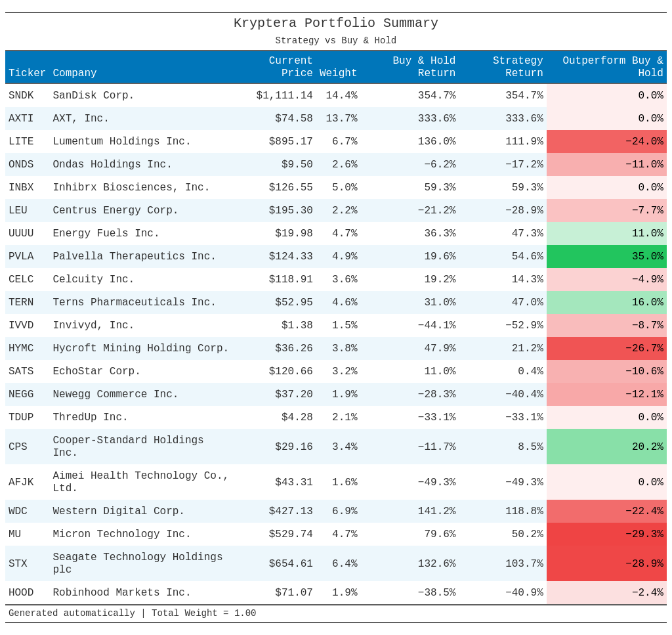This screenshot has width=672, height=635.
Task: Click Western Digital Corp. company name
Action: click(x=118, y=511)
